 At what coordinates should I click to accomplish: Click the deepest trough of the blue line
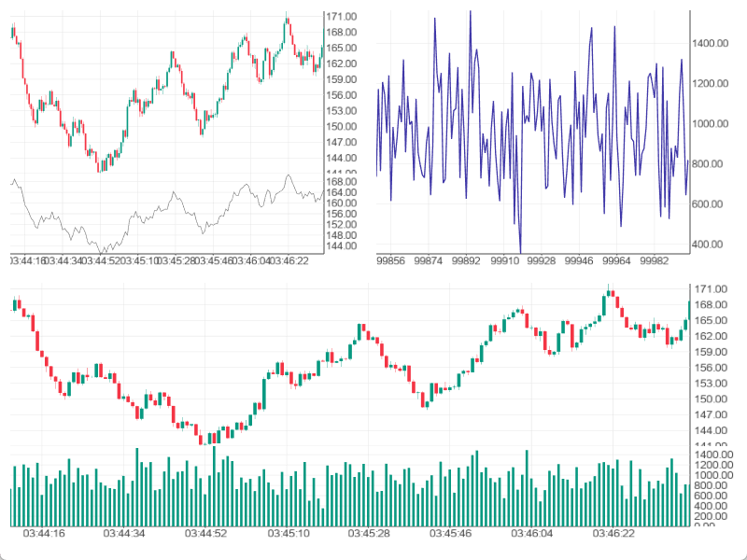pos(520,250)
